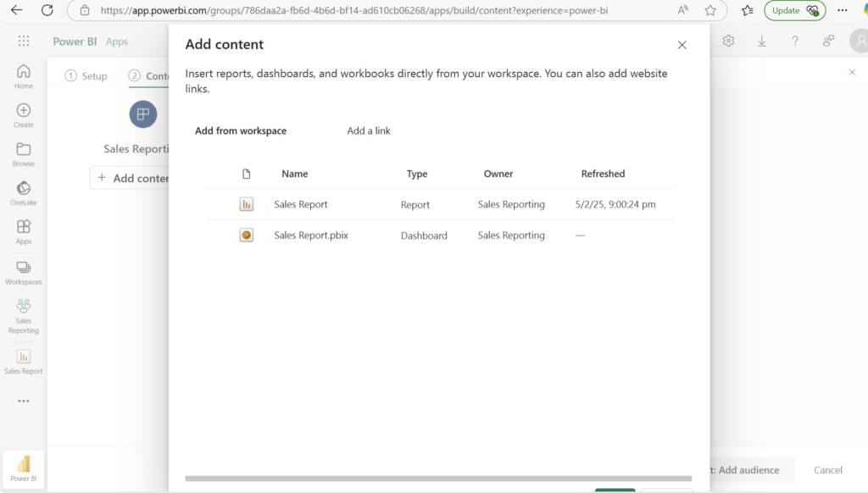
Task: Select the Sales Report.pbix dashboard row
Action: (311, 235)
